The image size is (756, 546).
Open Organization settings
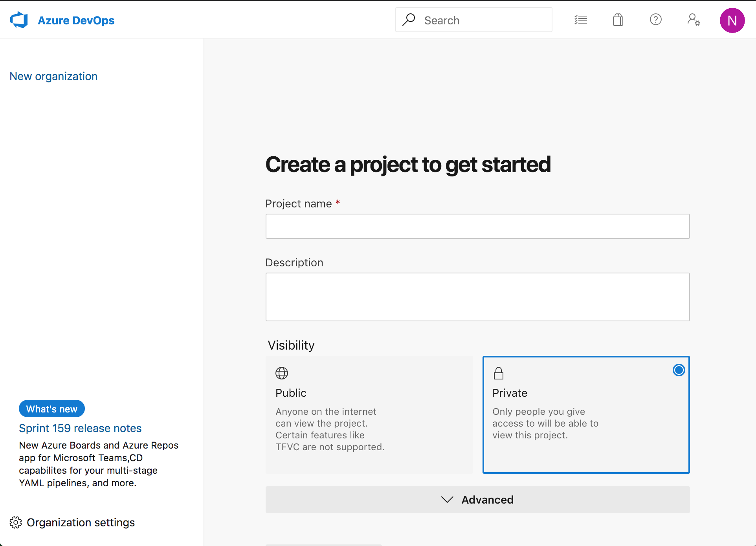click(72, 522)
